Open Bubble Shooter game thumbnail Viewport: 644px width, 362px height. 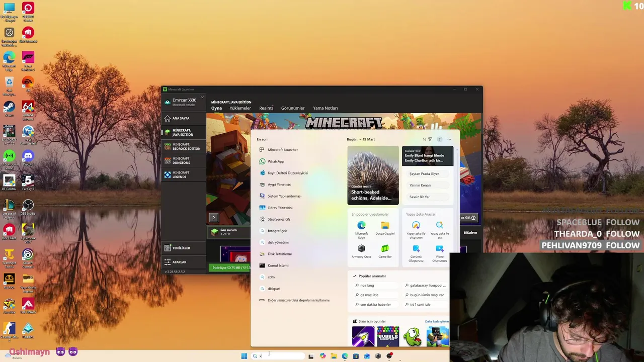coord(388,336)
